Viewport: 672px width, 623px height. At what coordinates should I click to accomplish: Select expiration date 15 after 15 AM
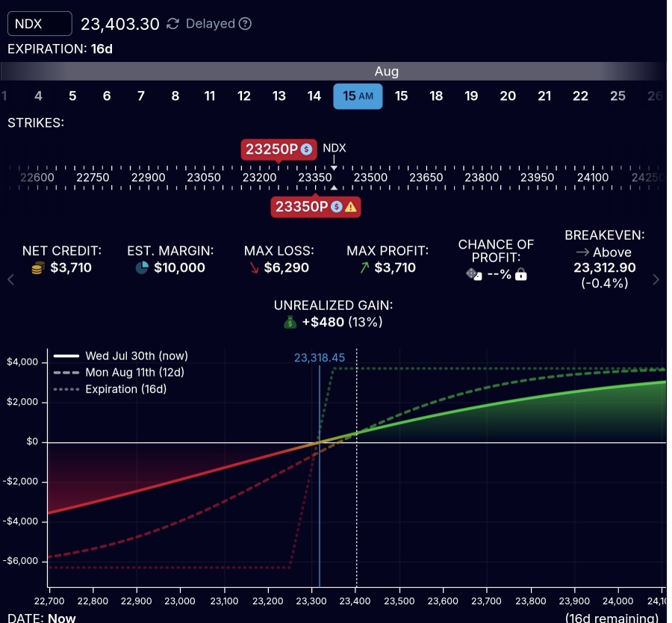[x=401, y=96]
